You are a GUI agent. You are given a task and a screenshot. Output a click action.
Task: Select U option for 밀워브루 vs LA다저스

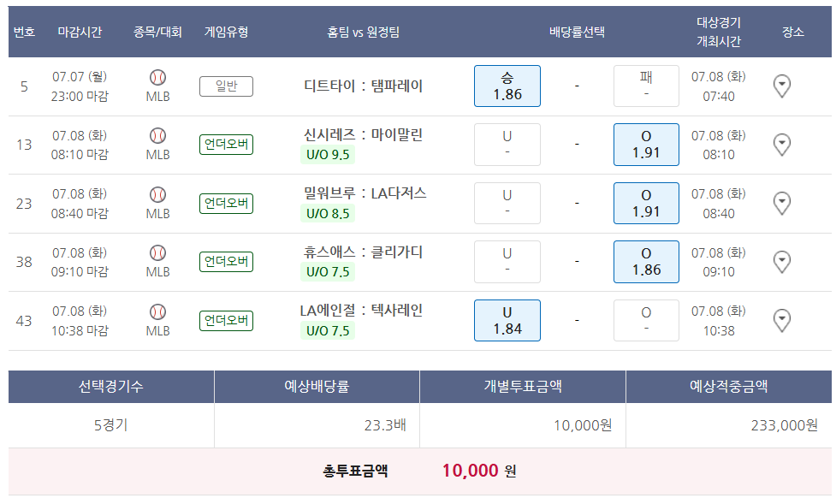point(507,203)
